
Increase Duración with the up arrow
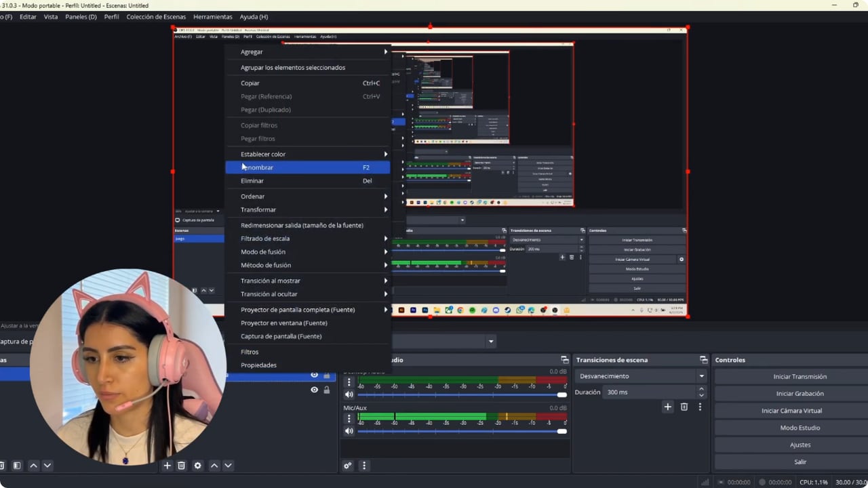tap(701, 389)
